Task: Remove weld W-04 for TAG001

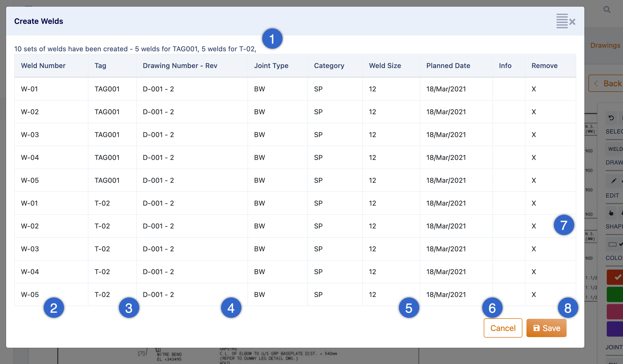Action: [534, 158]
